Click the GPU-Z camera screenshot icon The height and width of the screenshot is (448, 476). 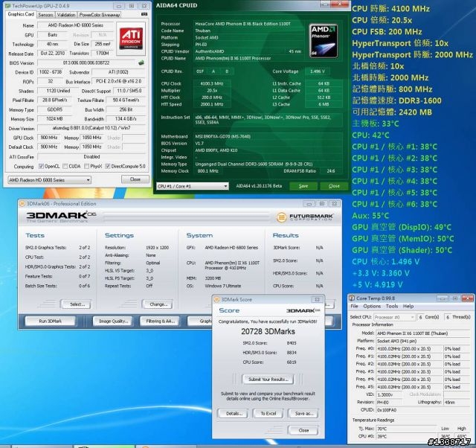(144, 14)
